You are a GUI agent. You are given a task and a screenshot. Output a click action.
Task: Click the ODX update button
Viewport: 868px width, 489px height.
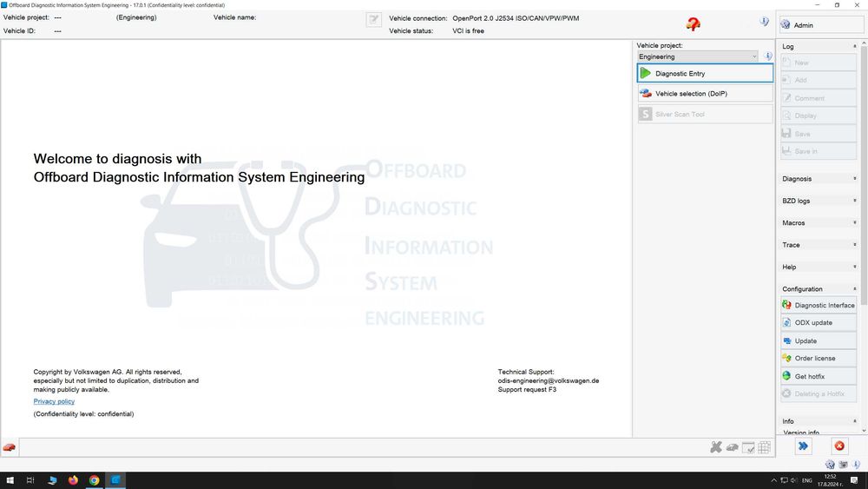click(x=819, y=323)
